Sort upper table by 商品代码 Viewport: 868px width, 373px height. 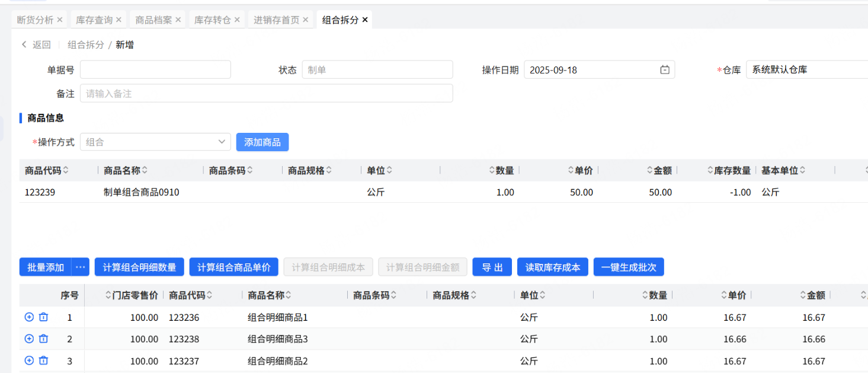pos(66,170)
